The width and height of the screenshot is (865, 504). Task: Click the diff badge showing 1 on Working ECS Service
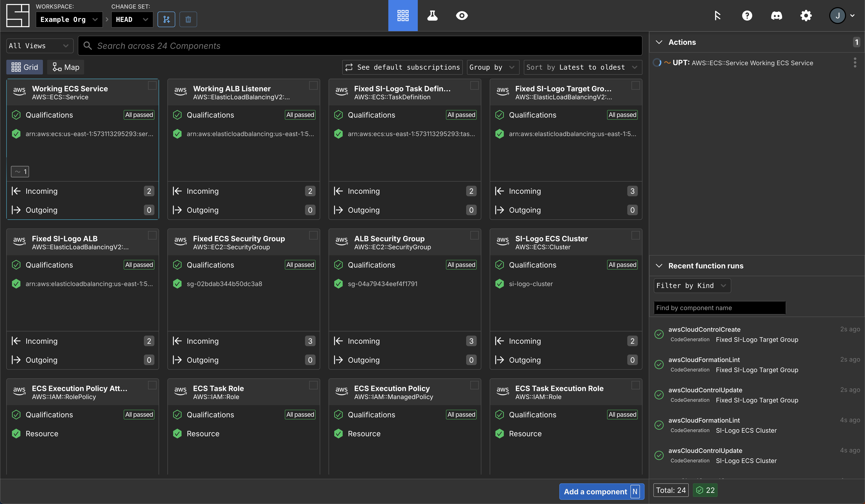pyautogui.click(x=20, y=172)
